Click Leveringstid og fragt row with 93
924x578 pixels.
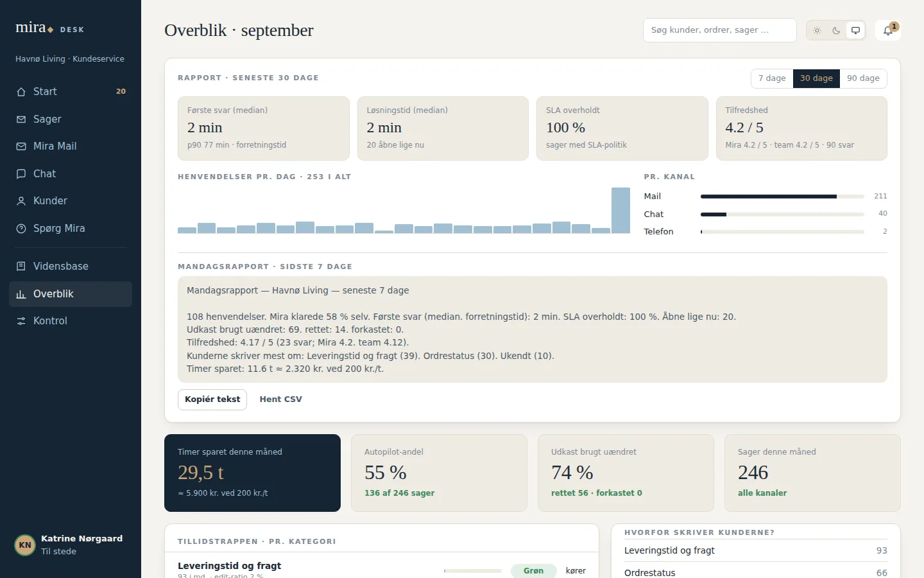coord(756,551)
